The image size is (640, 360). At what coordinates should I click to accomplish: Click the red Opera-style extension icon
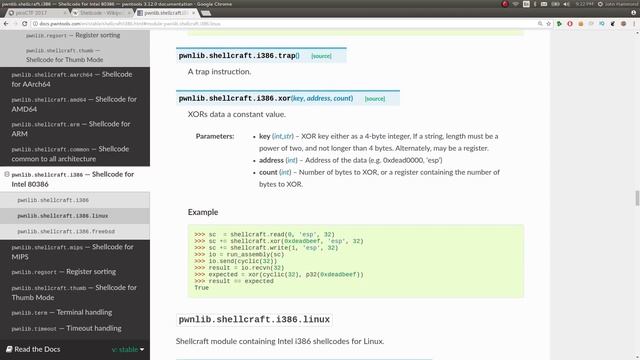click(x=570, y=24)
